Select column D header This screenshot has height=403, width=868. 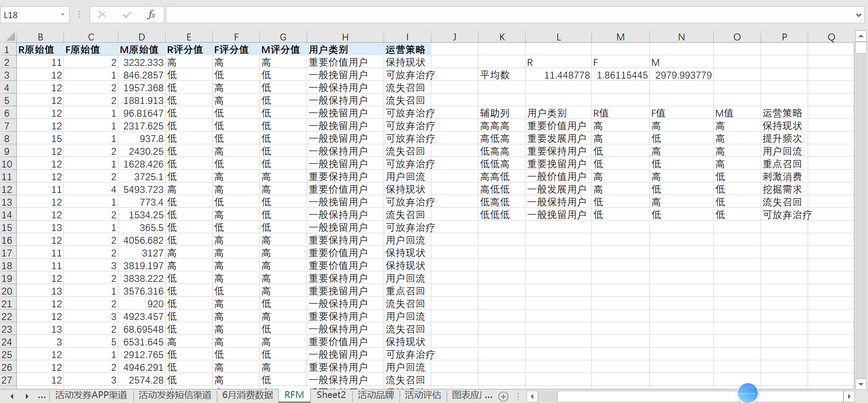tap(142, 37)
